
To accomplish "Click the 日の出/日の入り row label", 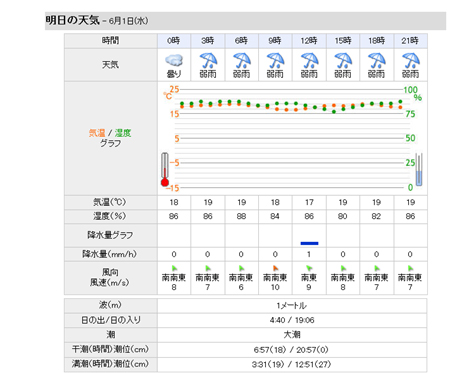I will pos(111,320).
